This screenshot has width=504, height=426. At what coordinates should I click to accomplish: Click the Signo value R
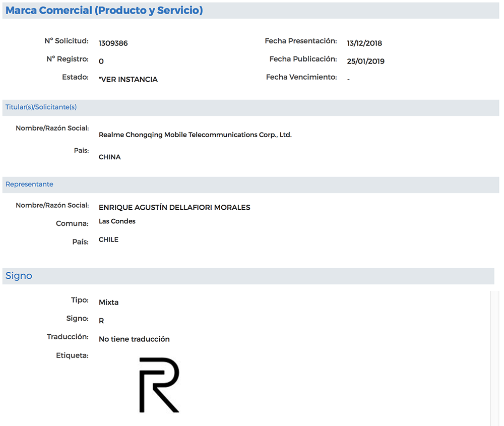tap(101, 321)
